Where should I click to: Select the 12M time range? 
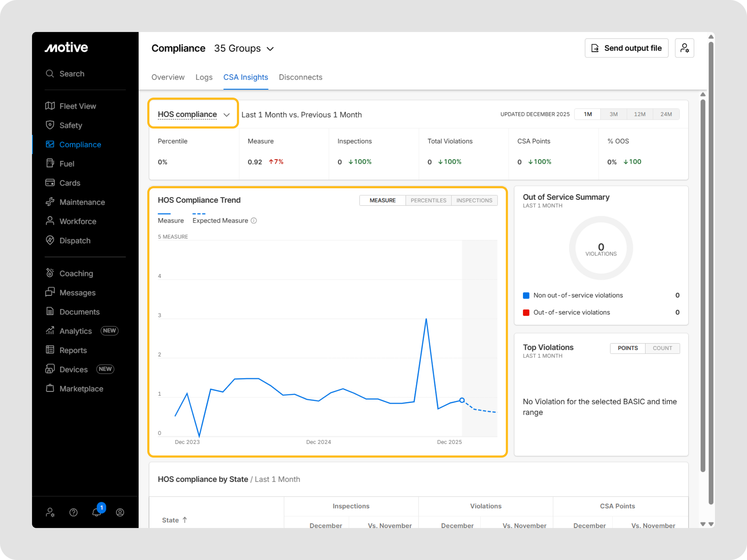pyautogui.click(x=639, y=114)
